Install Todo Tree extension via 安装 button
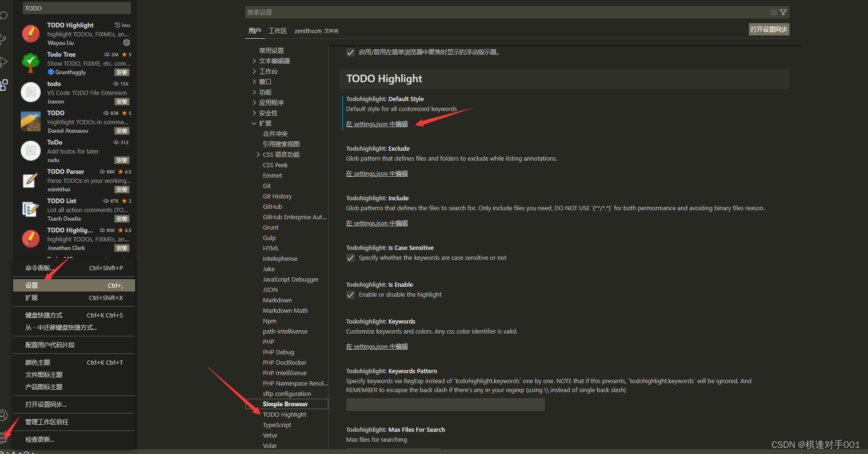 tap(122, 72)
